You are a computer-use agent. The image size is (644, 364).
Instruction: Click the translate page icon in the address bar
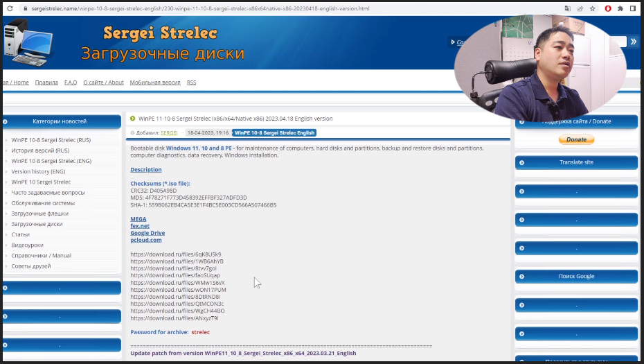pyautogui.click(x=568, y=8)
